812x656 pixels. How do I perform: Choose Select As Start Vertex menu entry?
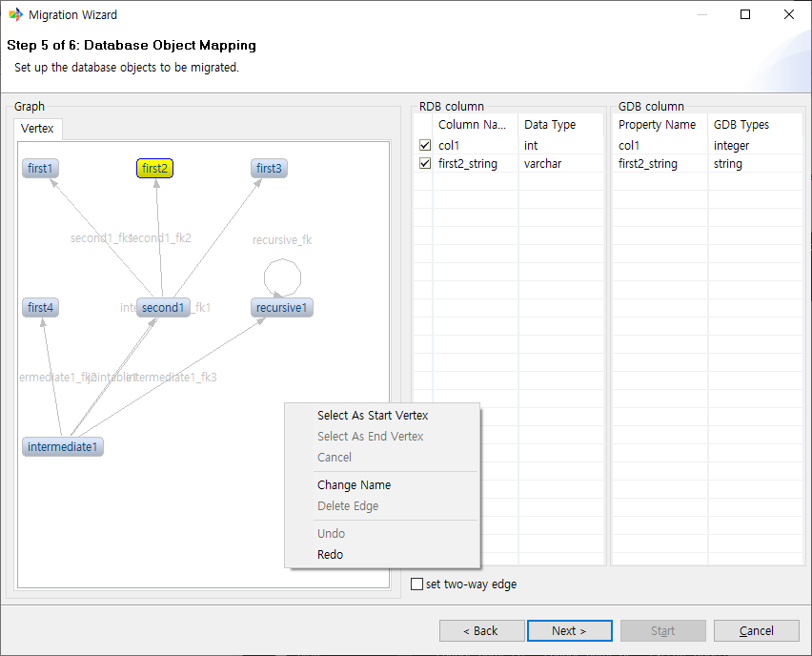pyautogui.click(x=373, y=416)
